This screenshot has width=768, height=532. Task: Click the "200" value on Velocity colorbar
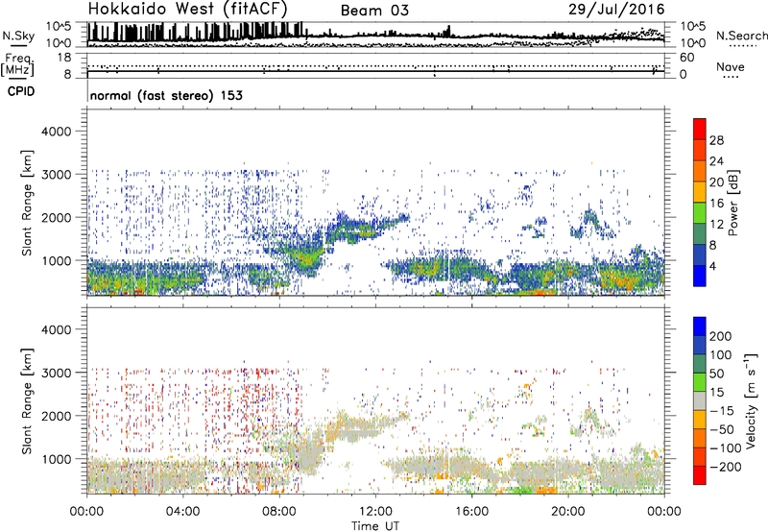(x=721, y=336)
